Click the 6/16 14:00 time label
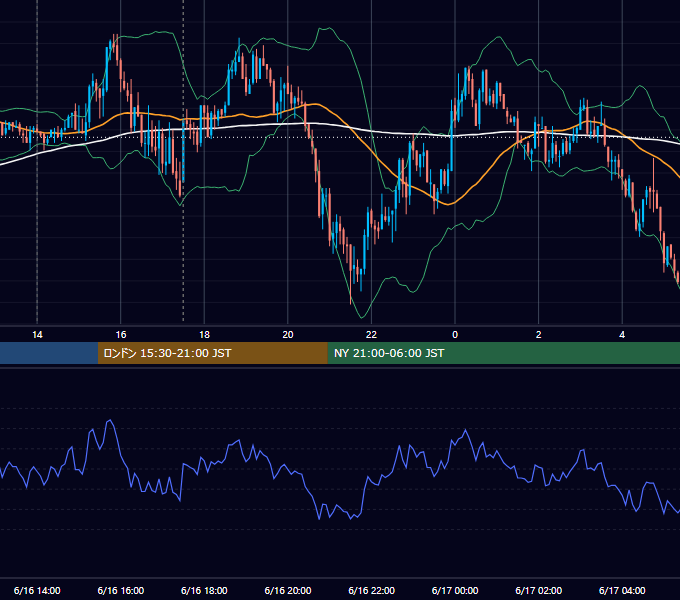The image size is (680, 600). click(x=37, y=590)
